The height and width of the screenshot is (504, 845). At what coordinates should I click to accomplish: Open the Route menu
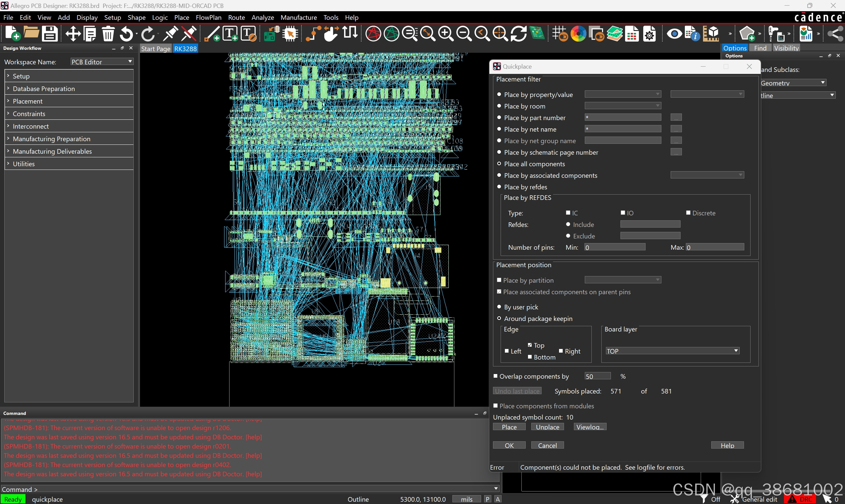pos(236,17)
